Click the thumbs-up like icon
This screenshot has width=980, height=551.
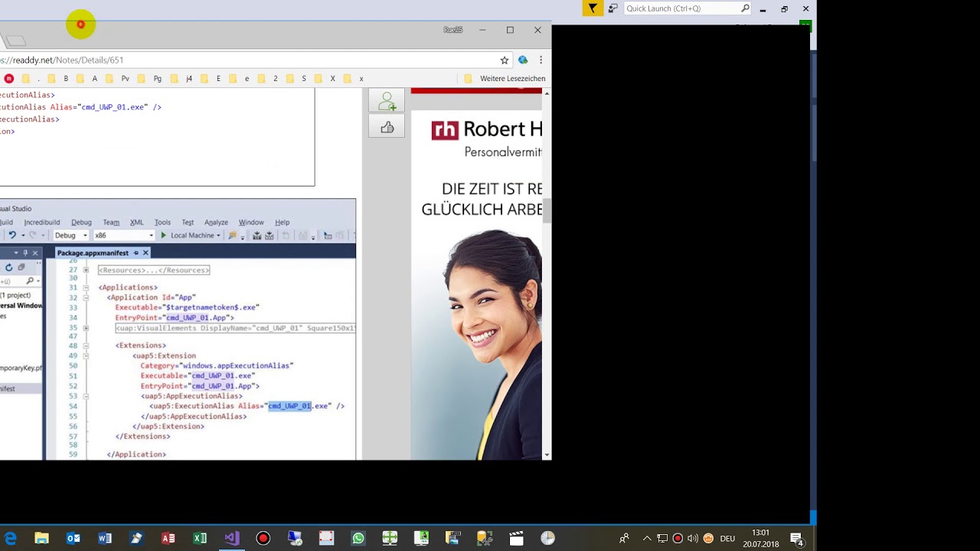click(387, 127)
